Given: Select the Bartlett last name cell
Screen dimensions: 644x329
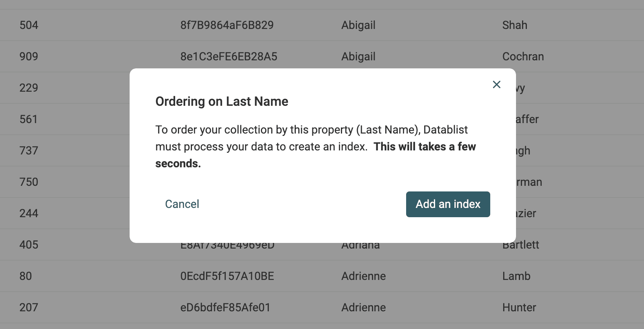Looking at the screenshot, I should coord(521,246).
